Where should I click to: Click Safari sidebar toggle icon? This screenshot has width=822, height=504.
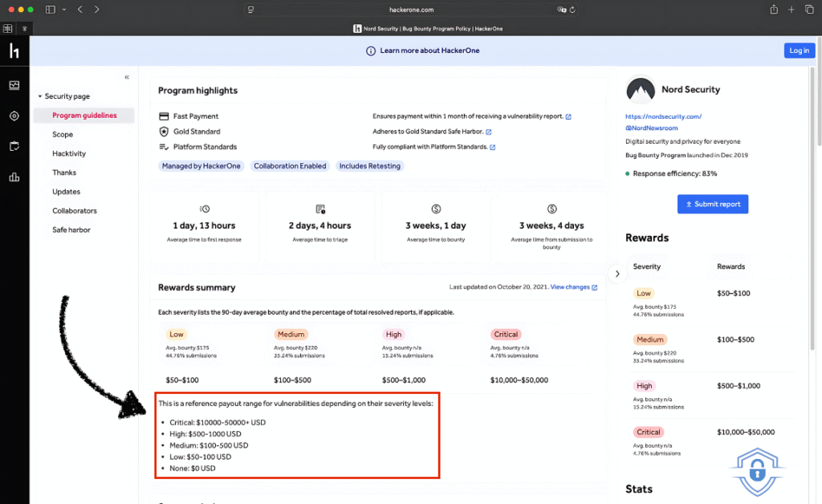(x=51, y=10)
